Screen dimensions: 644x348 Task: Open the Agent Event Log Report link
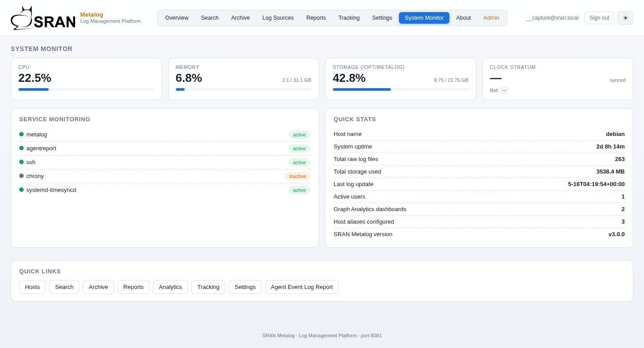302,287
